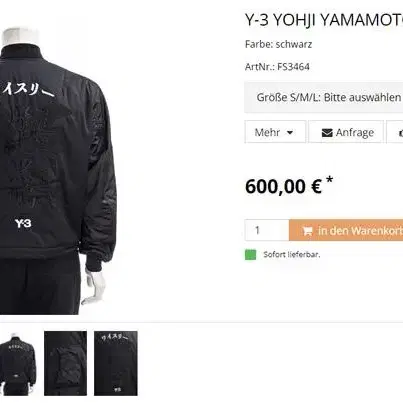Add item via in den Warenkorb
403x403 pixels.
tap(346, 230)
